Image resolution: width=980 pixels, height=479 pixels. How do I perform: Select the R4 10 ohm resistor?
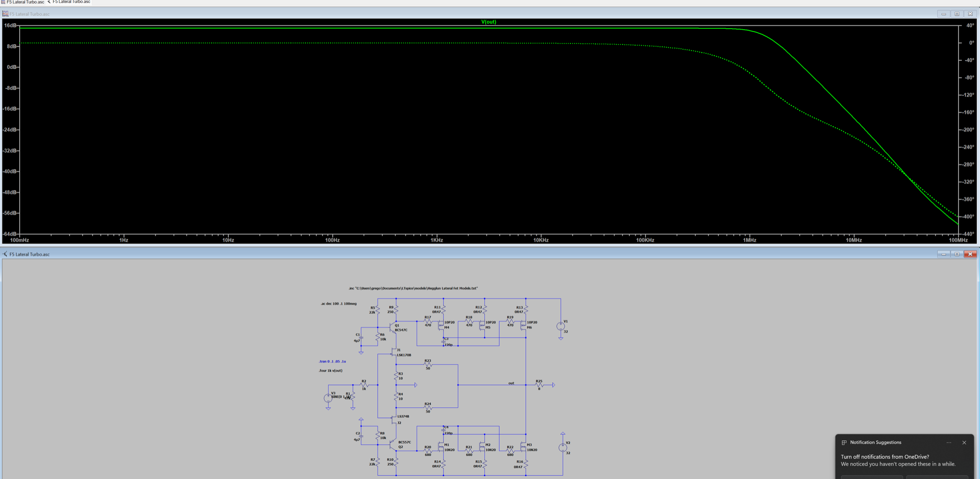(x=396, y=396)
